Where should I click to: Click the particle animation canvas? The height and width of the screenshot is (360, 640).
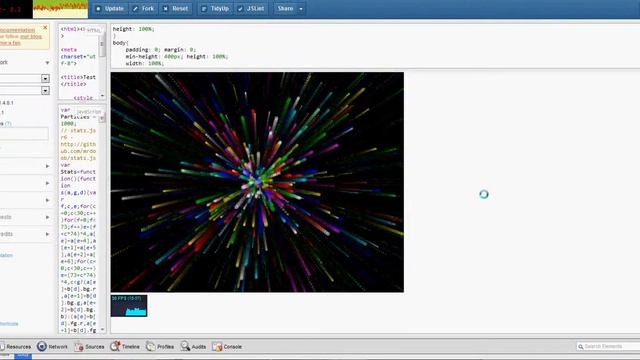coord(257,182)
